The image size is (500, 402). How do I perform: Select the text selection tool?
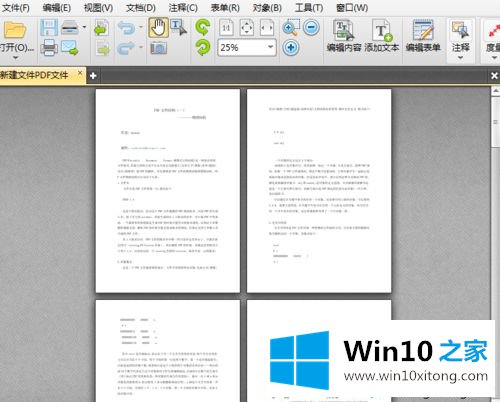pos(179,27)
